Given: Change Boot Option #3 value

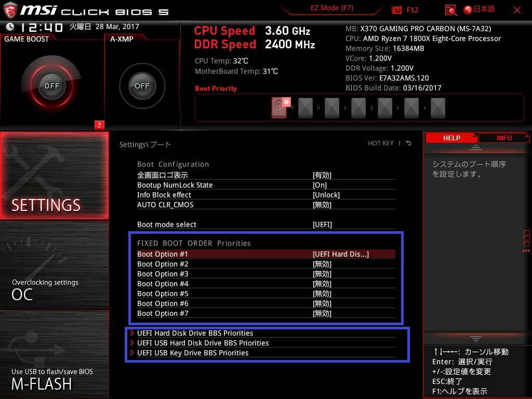Looking at the screenshot, I should point(322,274).
